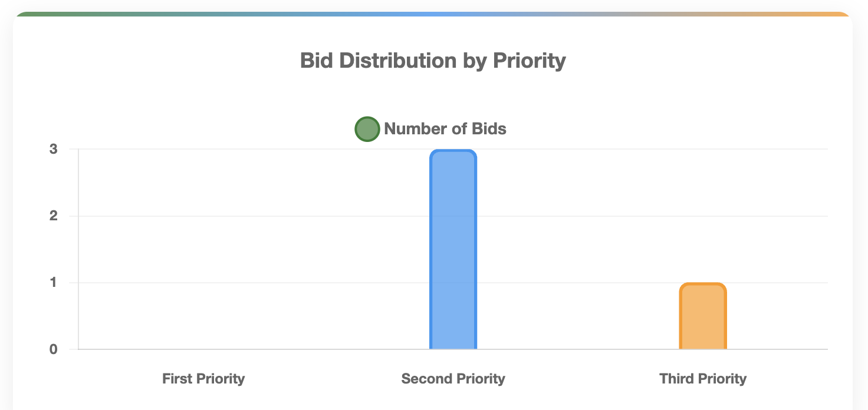868x410 pixels.
Task: Select the orange Third Priority bar
Action: [703, 317]
